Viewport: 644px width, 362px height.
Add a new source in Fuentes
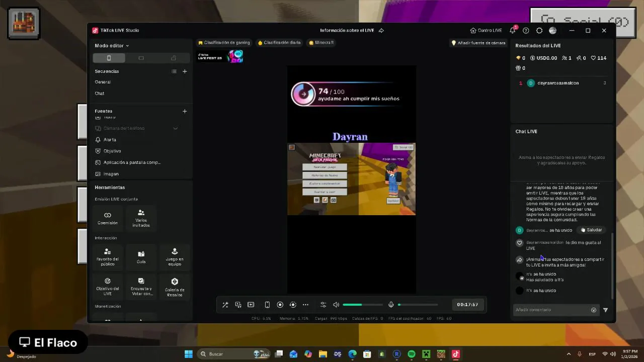(x=185, y=111)
